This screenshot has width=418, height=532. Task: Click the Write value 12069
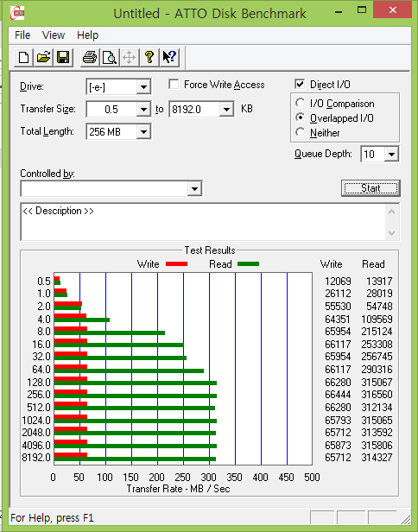pyautogui.click(x=338, y=281)
